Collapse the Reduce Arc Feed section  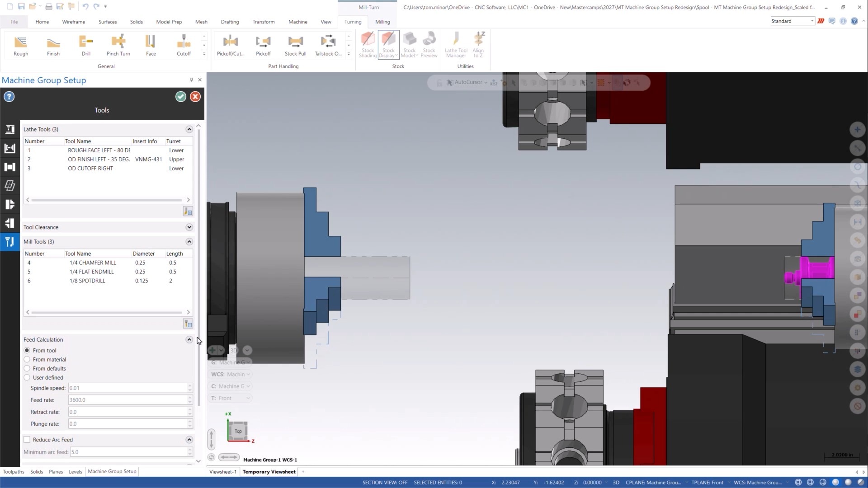(x=189, y=440)
